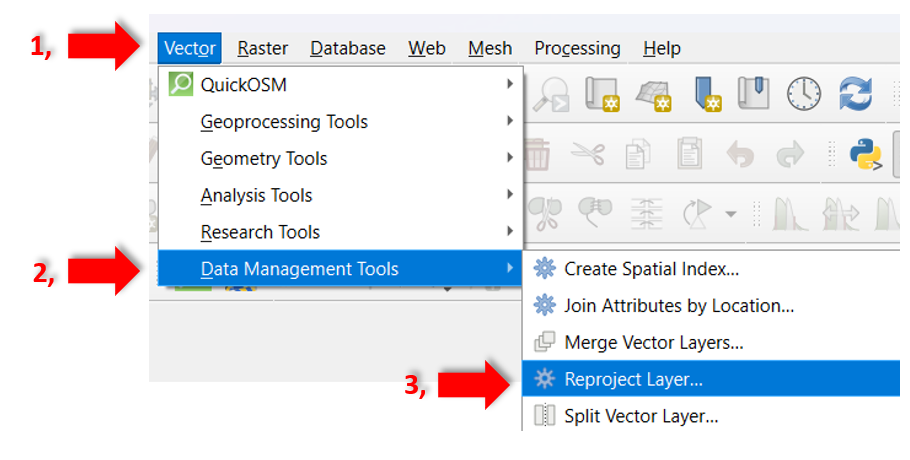The width and height of the screenshot is (910, 460).
Task: Expand the Geoprocessing Tools submenu
Action: tap(340, 122)
